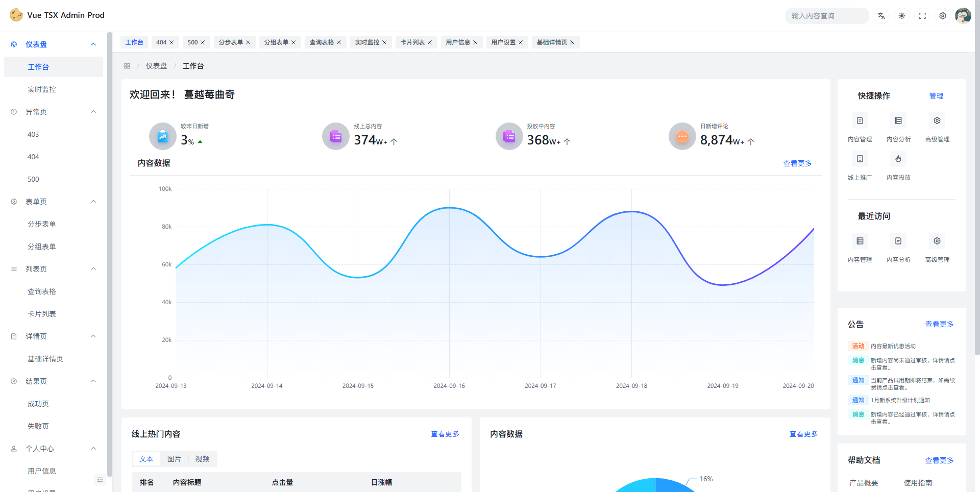The width and height of the screenshot is (980, 492).
Task: Click 查看更多 link in 公告 panel
Action: [x=939, y=324]
